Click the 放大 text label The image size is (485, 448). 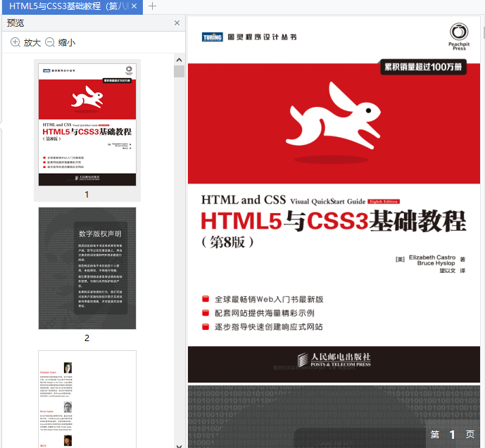pyautogui.click(x=32, y=43)
